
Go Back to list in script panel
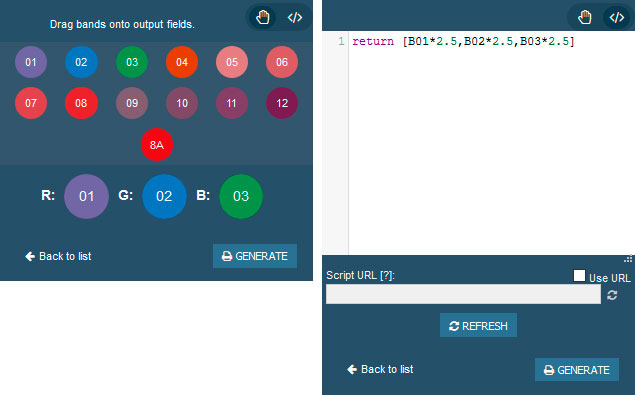[380, 369]
